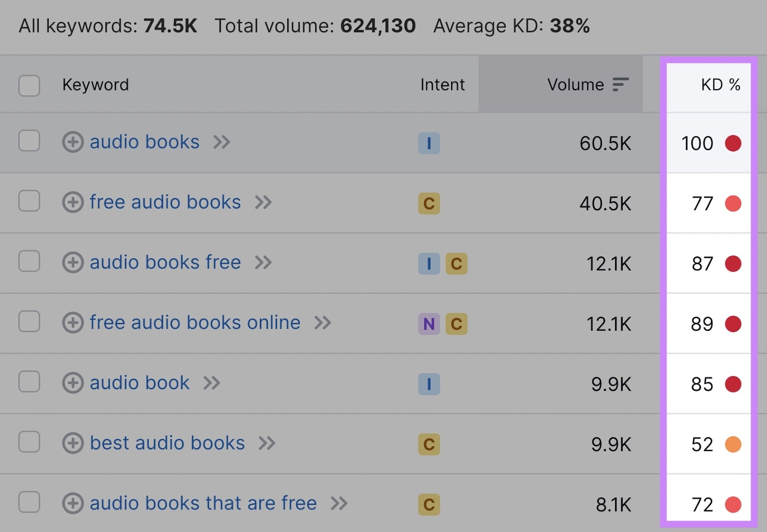Screen dimensions: 767x532
Task: Expand the plus icon for "free audio books online"
Action: [73, 323]
